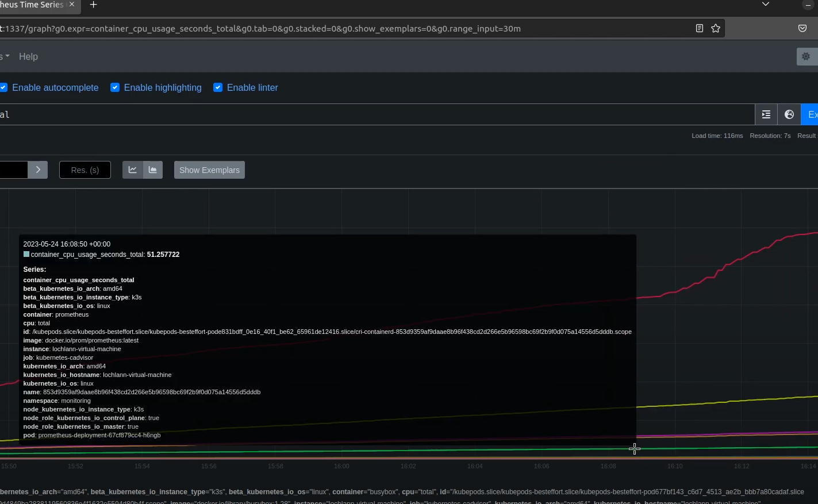The width and height of the screenshot is (818, 504).
Task: Click the pod prometheus-deployment-67cf879cc4-h6ngb row
Action: pos(92,435)
